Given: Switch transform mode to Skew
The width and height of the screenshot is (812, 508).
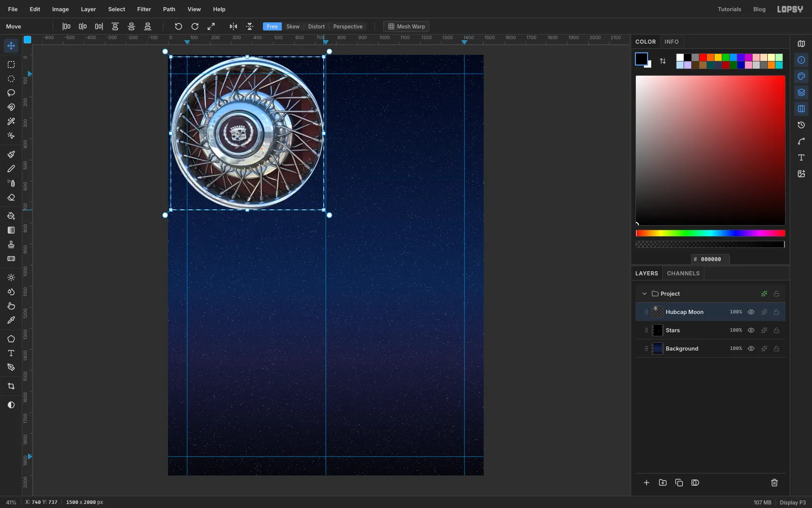Looking at the screenshot, I should click(293, 26).
